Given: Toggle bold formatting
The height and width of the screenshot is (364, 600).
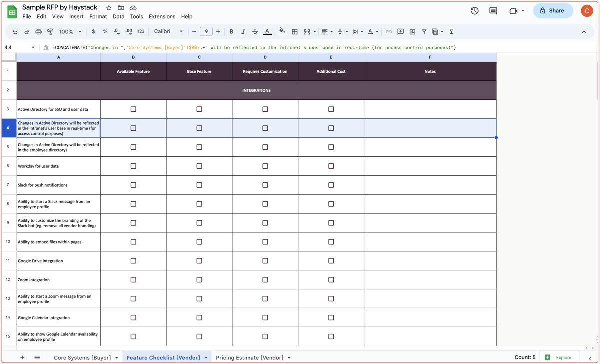Looking at the screenshot, I should click(x=231, y=32).
